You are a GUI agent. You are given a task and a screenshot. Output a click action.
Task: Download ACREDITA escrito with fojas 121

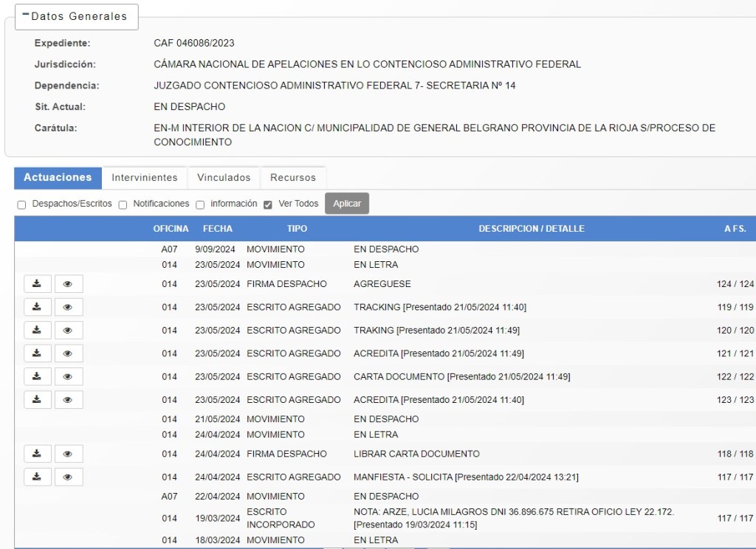(37, 353)
